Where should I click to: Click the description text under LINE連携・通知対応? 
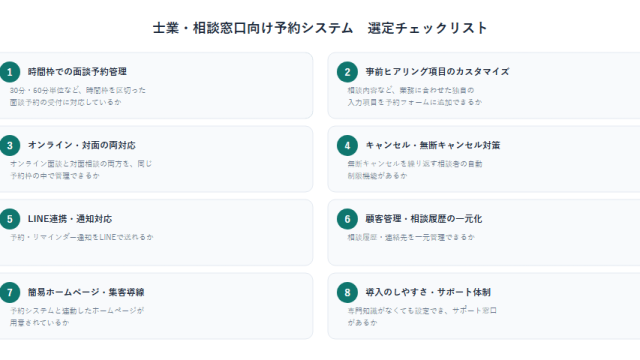[x=82, y=237]
